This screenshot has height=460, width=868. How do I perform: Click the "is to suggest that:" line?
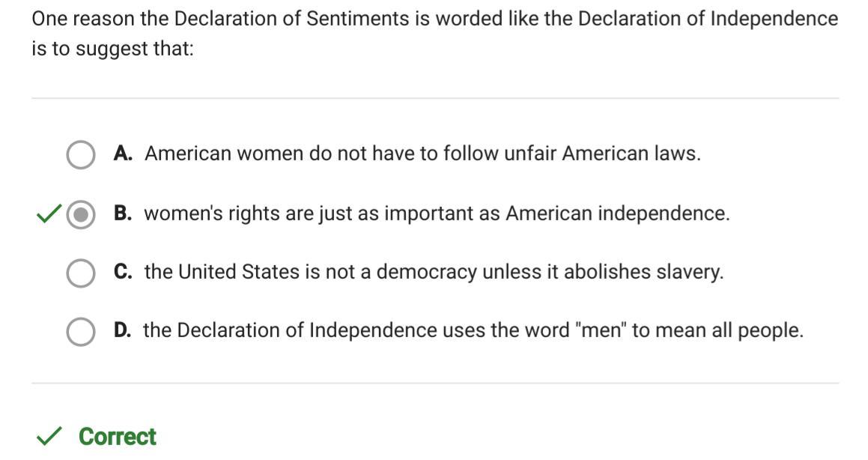[x=112, y=51]
